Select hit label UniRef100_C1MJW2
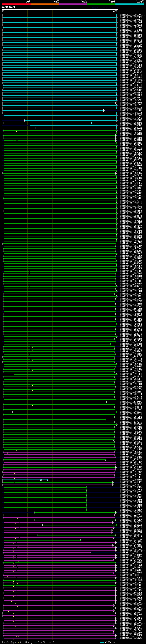Screen dimensions: 146x644 tap(131, 450)
